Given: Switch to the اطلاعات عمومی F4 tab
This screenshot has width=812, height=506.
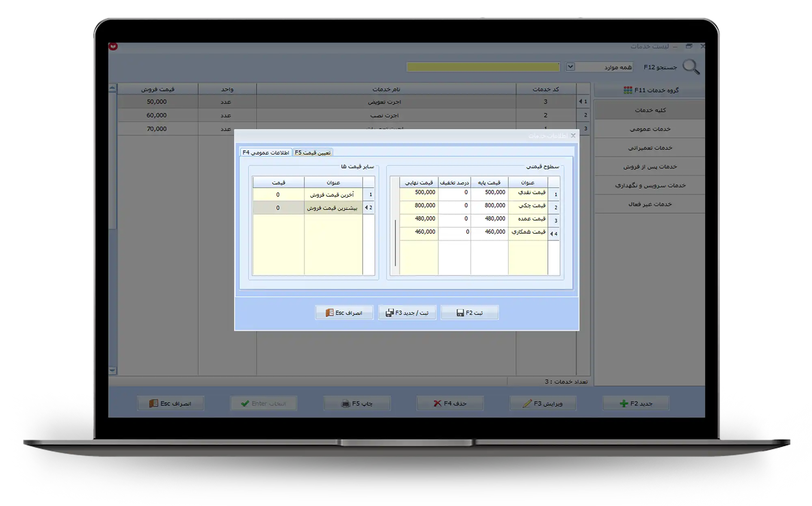Looking at the screenshot, I should (266, 153).
